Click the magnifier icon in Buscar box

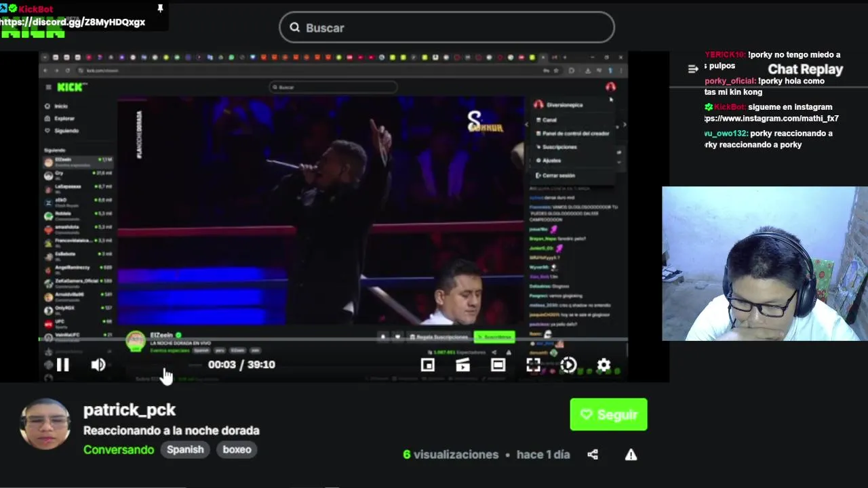point(295,28)
